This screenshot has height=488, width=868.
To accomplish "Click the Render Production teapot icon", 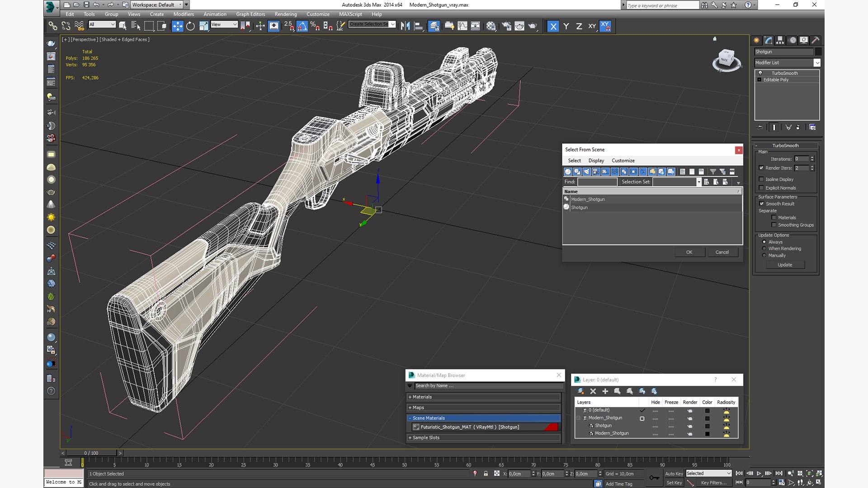I will [x=533, y=26].
